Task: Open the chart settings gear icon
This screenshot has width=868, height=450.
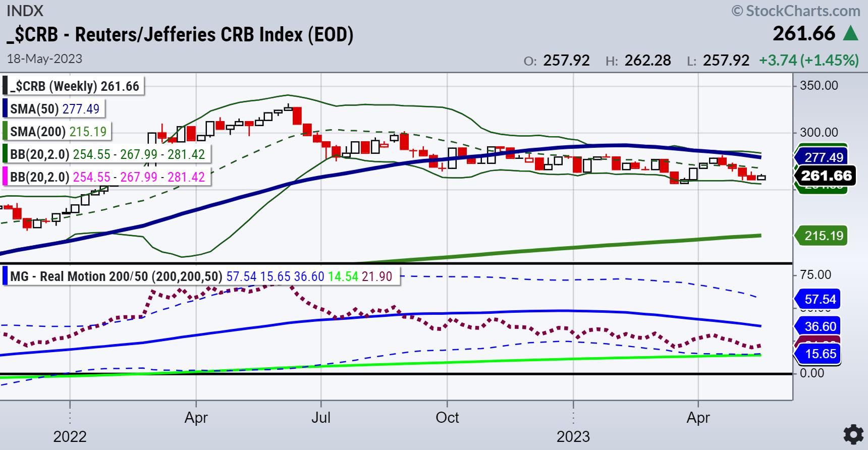Action: [x=853, y=434]
